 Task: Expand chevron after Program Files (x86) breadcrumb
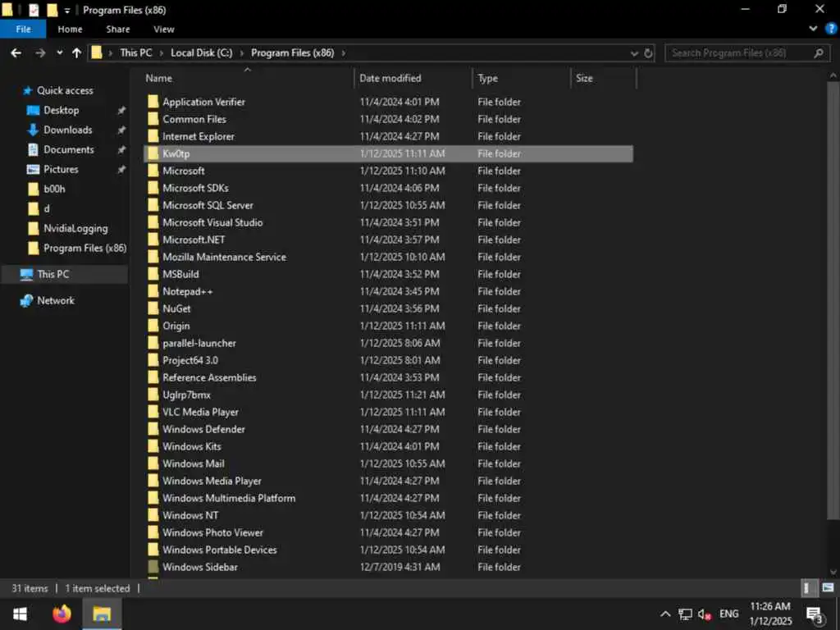343,53
